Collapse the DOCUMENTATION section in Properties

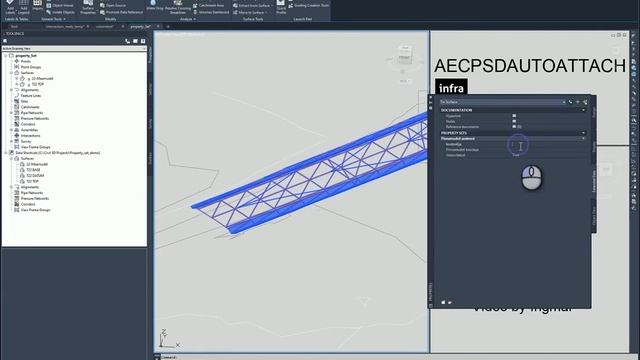[583, 110]
